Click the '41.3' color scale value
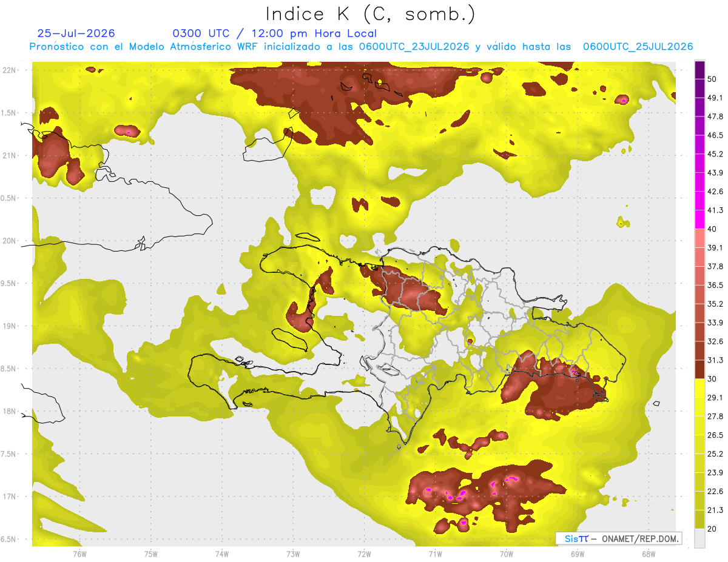Viewport: 728px width, 562px height. point(715,210)
